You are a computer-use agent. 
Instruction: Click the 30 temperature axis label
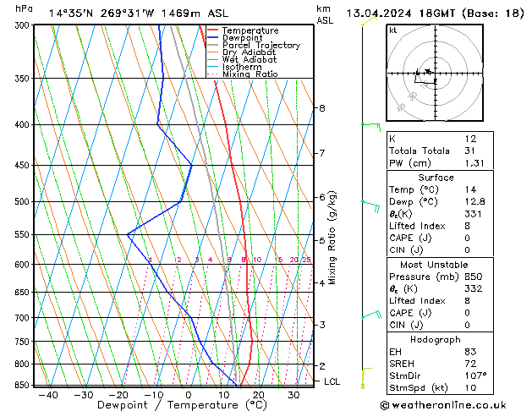pyautogui.click(x=293, y=396)
